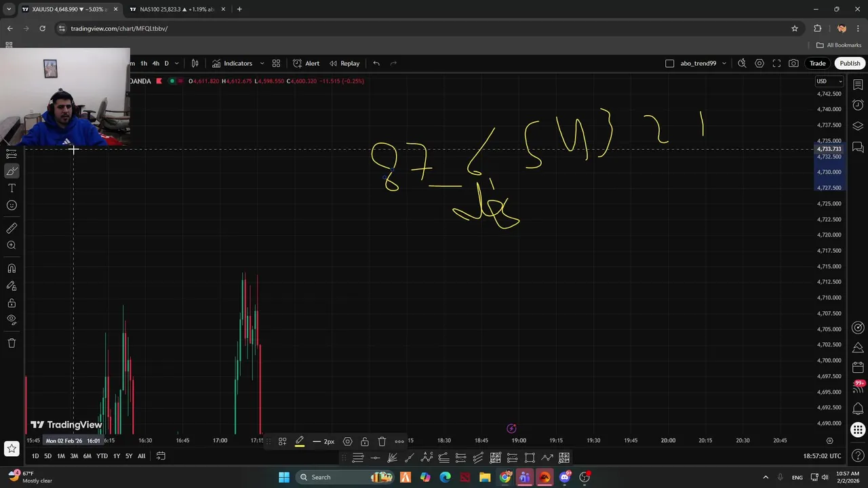Select the Brush drawing tool in left sidebar
The image size is (868, 488).
pyautogui.click(x=12, y=171)
